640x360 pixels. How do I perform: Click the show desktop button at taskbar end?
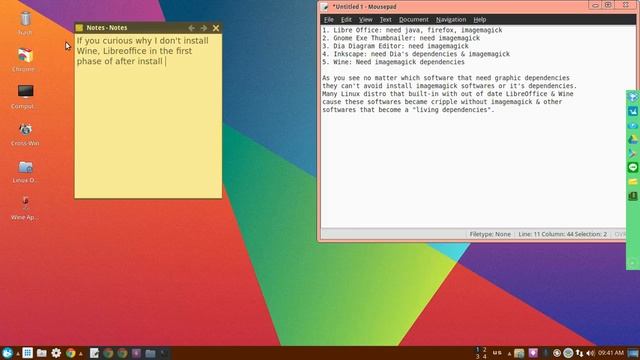pos(633,353)
